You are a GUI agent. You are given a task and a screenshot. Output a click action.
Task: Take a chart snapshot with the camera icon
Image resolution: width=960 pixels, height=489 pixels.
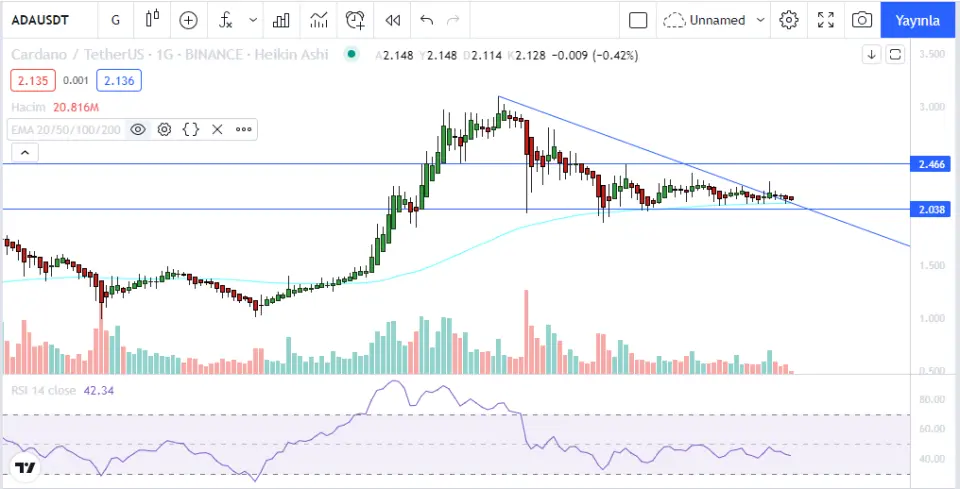coord(860,19)
